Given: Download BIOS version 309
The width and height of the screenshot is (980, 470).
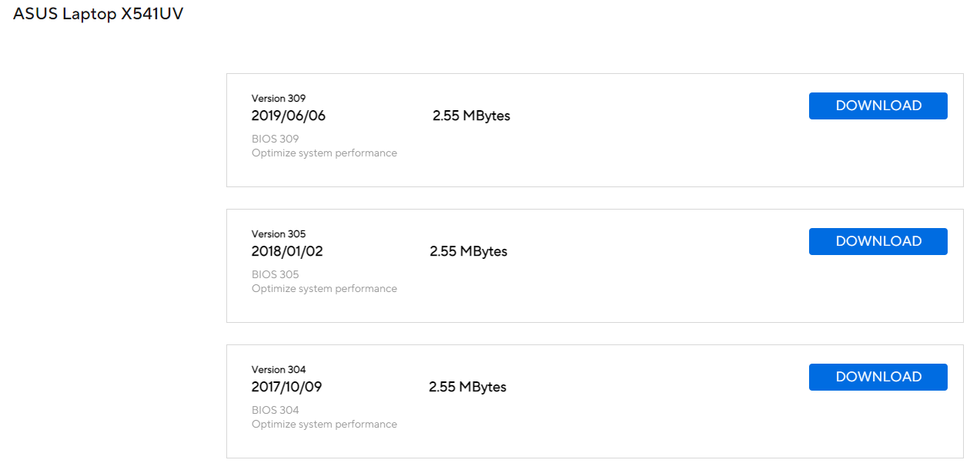Looking at the screenshot, I should (878, 106).
